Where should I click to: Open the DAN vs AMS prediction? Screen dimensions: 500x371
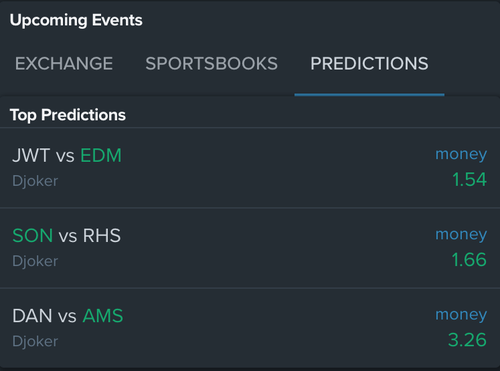click(250, 328)
